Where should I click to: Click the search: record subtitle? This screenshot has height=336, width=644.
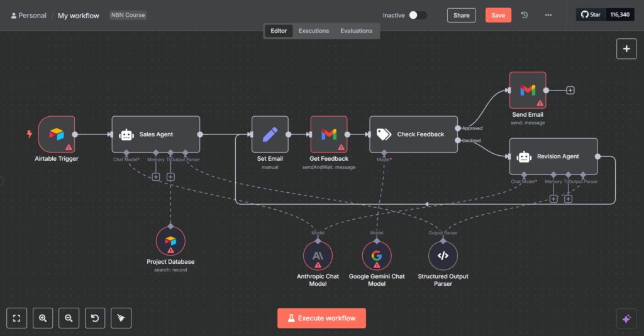coord(170,270)
